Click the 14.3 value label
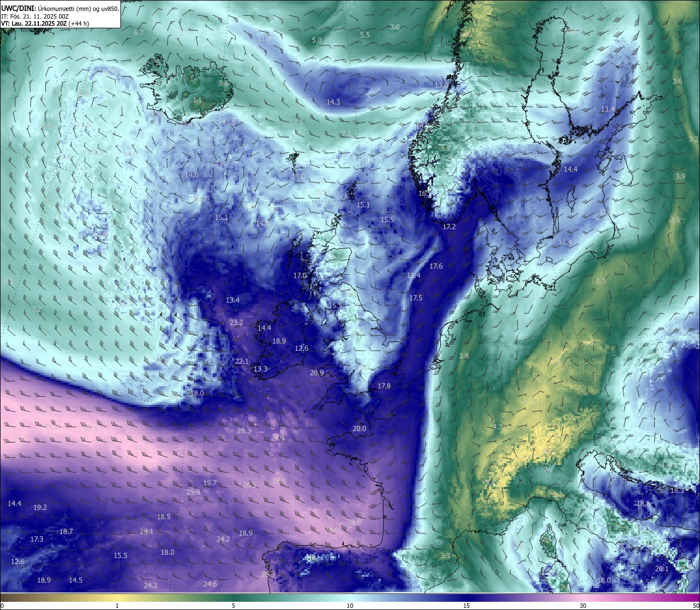This screenshot has height=610, width=700. click(x=333, y=102)
